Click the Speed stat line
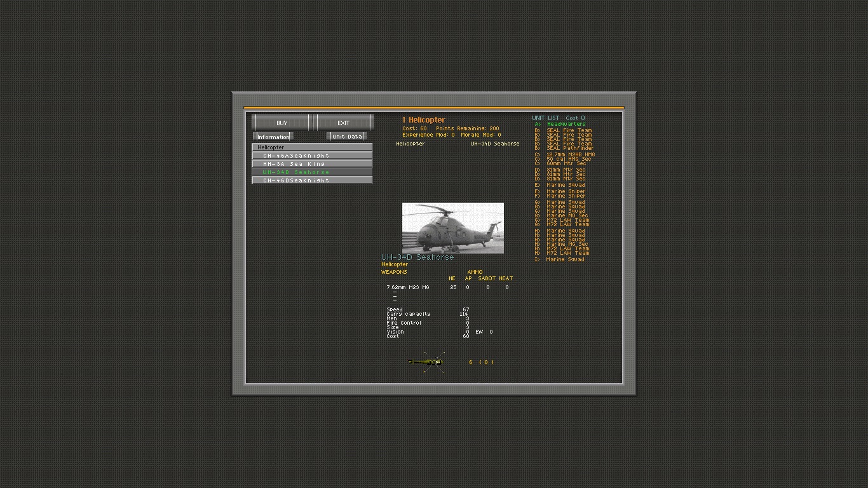 [427, 309]
